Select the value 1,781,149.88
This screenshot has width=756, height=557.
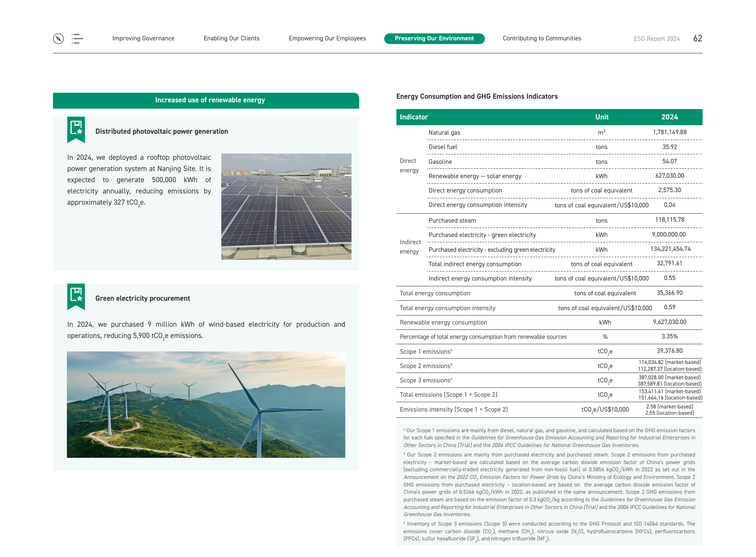click(670, 132)
